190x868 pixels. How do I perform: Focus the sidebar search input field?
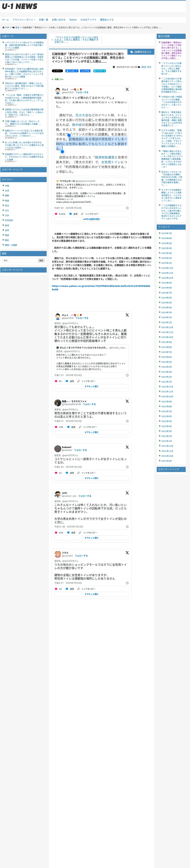point(20,260)
